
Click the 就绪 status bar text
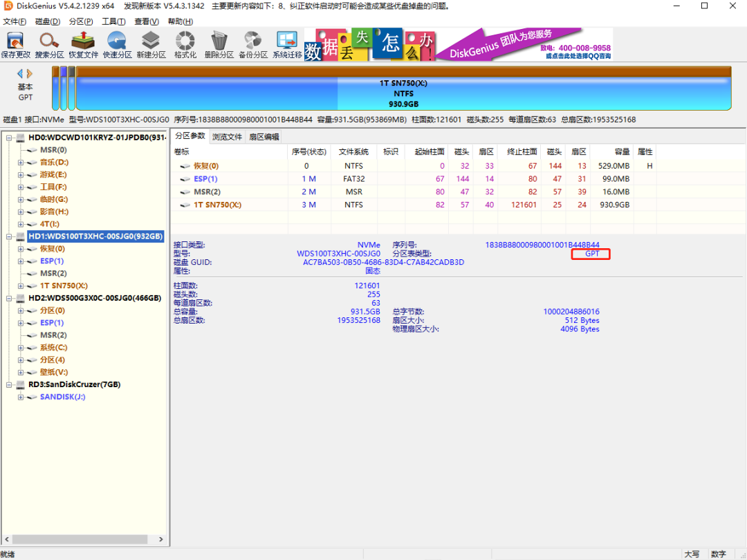(8, 554)
